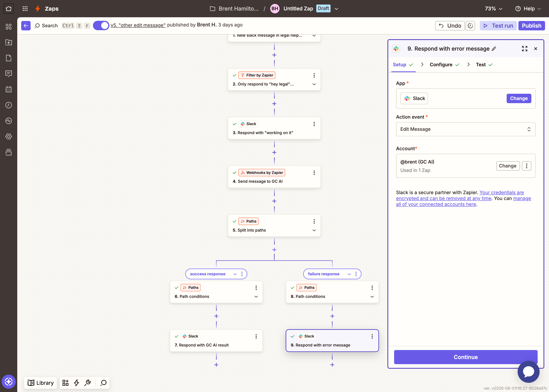Add a step after step 2 filter
This screenshot has width=549, height=392.
tap(274, 104)
